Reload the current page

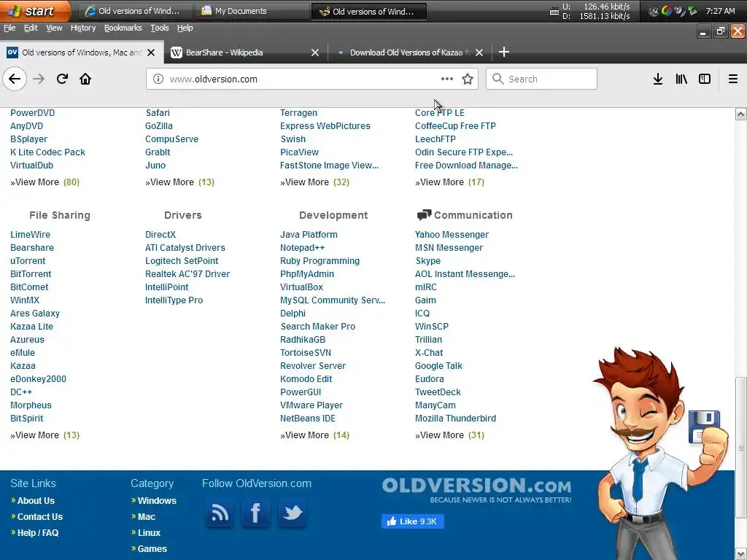(62, 79)
